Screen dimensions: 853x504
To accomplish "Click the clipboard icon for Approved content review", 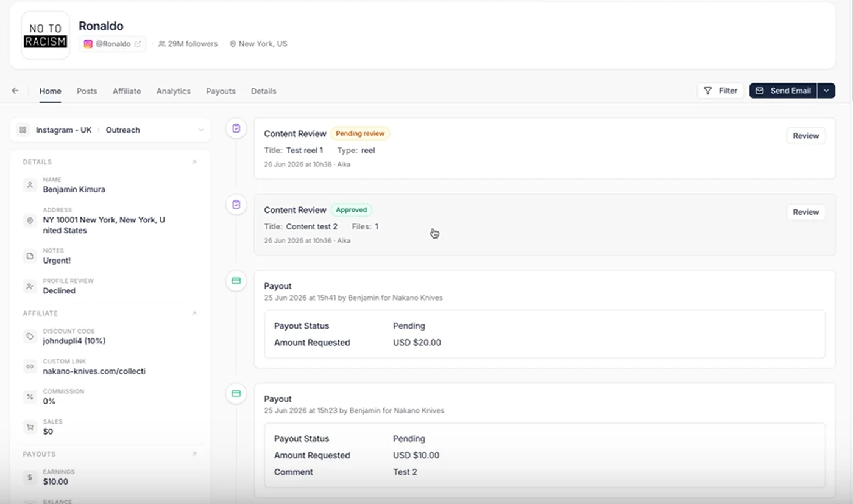I will (x=236, y=205).
